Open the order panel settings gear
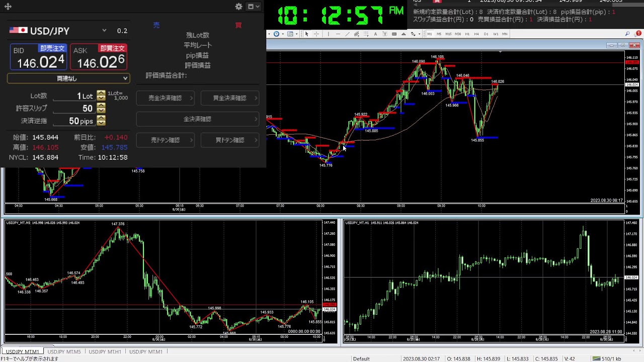Viewport: 644px width, 362px height. coord(239,7)
